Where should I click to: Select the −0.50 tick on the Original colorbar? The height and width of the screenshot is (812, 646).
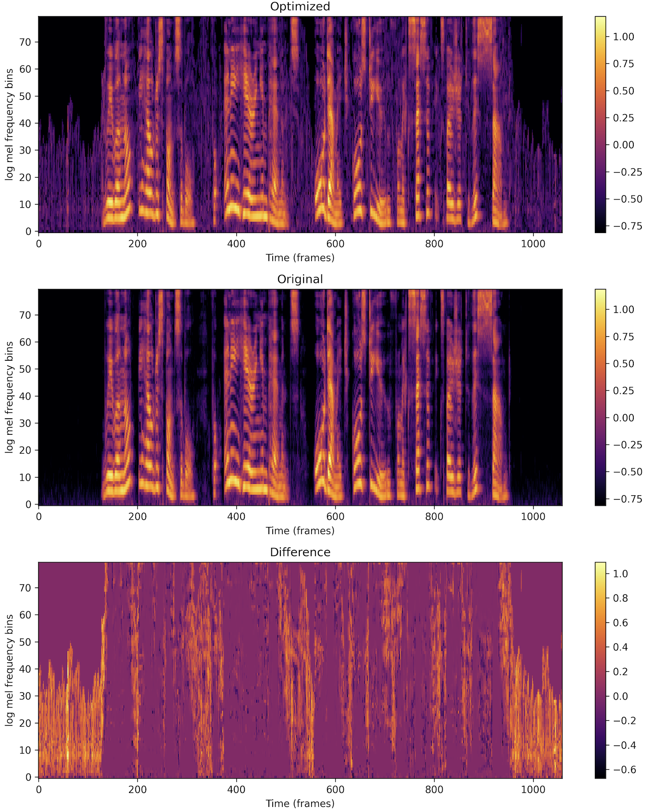tap(628, 472)
